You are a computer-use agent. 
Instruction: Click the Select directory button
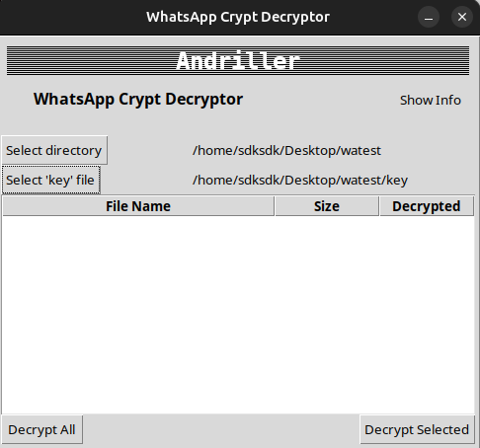click(x=54, y=150)
